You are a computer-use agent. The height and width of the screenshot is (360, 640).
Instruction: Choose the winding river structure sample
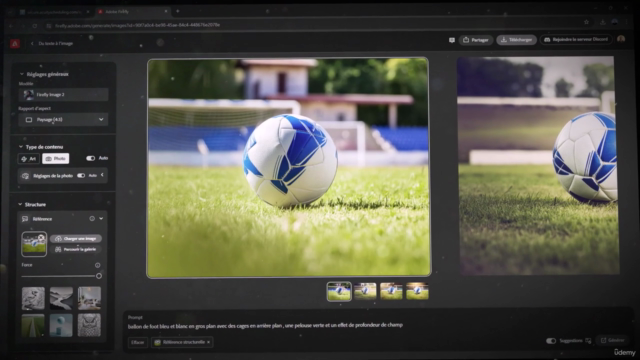tap(61, 298)
